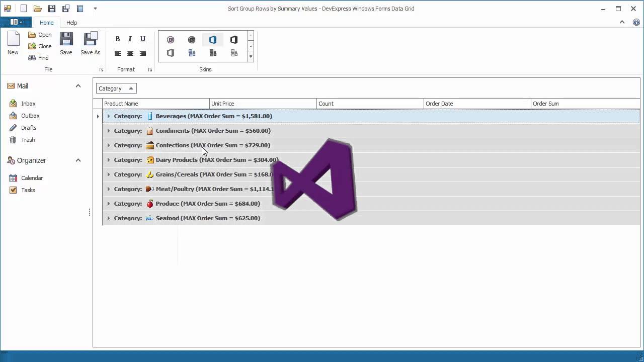Screen dimensions: 644x362
Task: Sort by the Product Name column header
Action: pos(156,104)
